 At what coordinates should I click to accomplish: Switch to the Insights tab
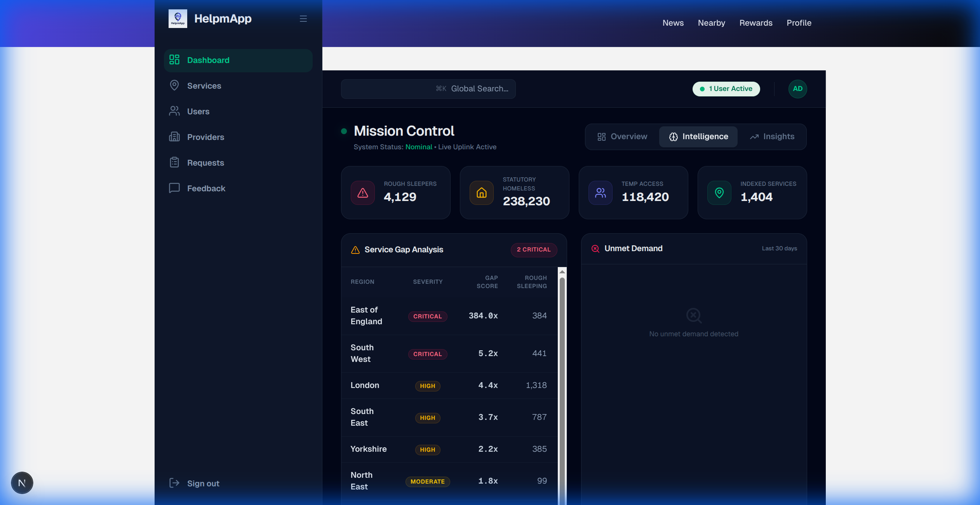[x=772, y=137]
